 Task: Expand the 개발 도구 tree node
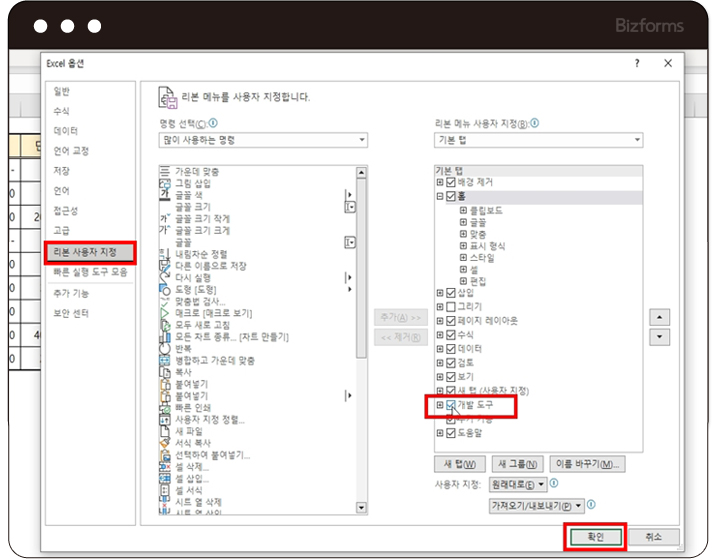(440, 405)
